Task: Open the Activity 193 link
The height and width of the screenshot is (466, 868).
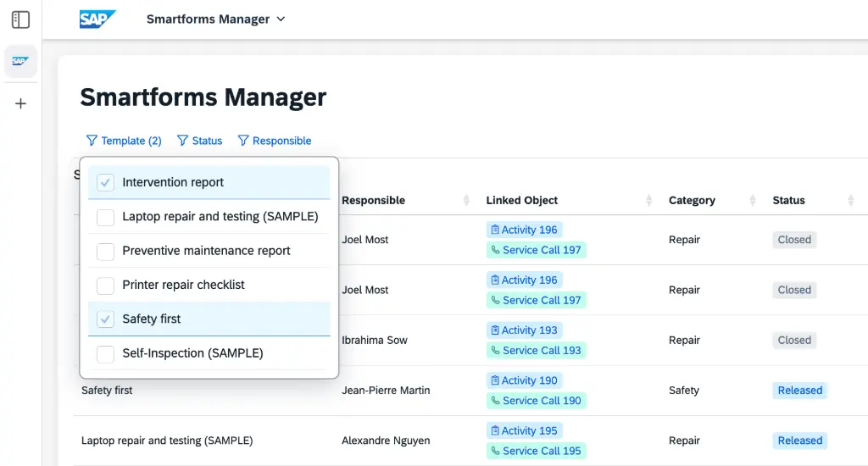Action: (x=524, y=330)
